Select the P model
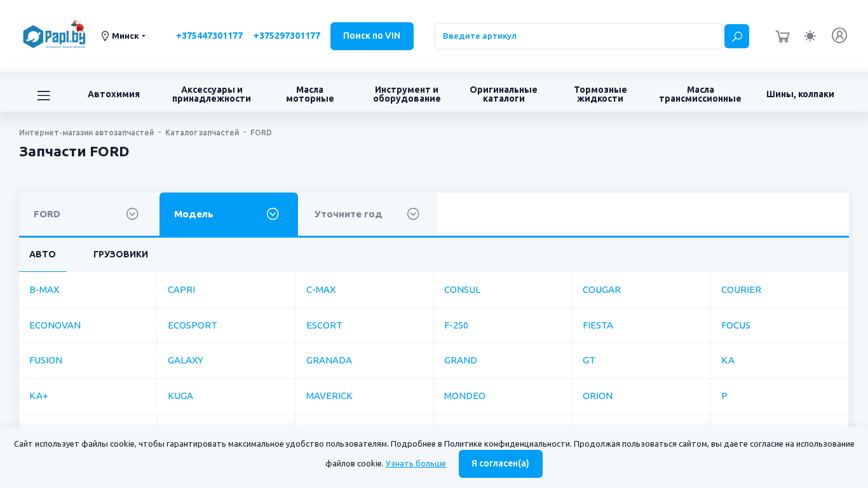 pos(724,396)
